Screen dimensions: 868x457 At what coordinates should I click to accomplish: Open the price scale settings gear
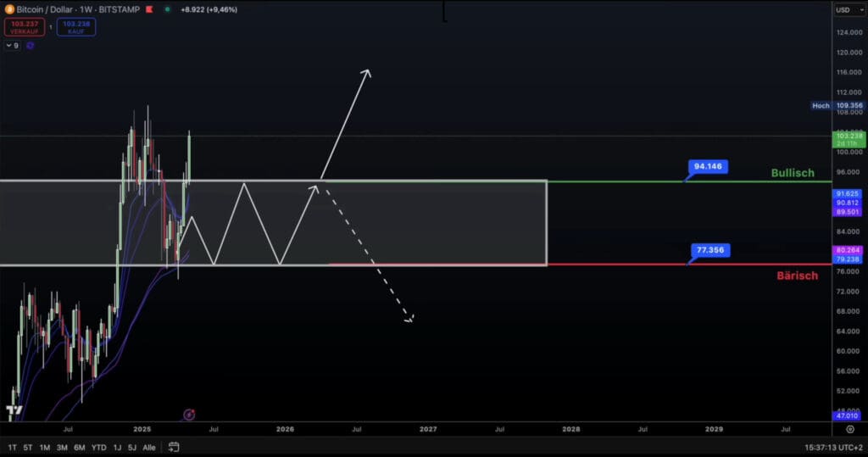click(849, 430)
